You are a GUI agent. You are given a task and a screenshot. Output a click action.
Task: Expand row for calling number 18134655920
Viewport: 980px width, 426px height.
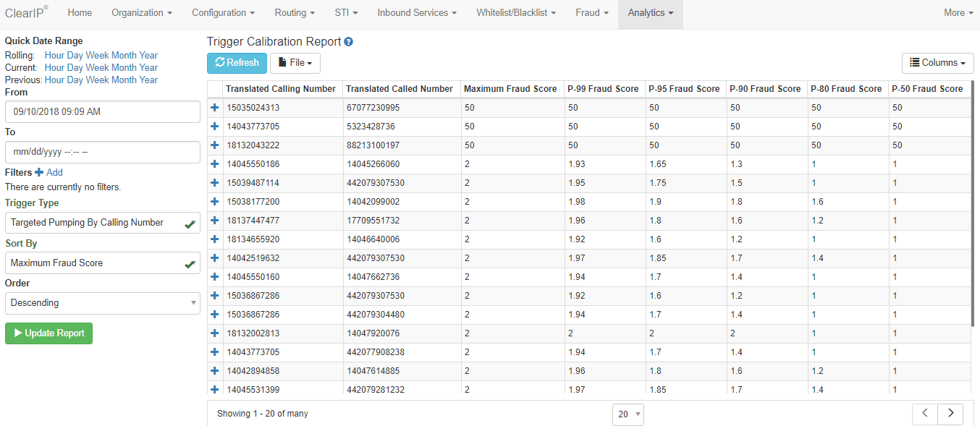pos(214,239)
